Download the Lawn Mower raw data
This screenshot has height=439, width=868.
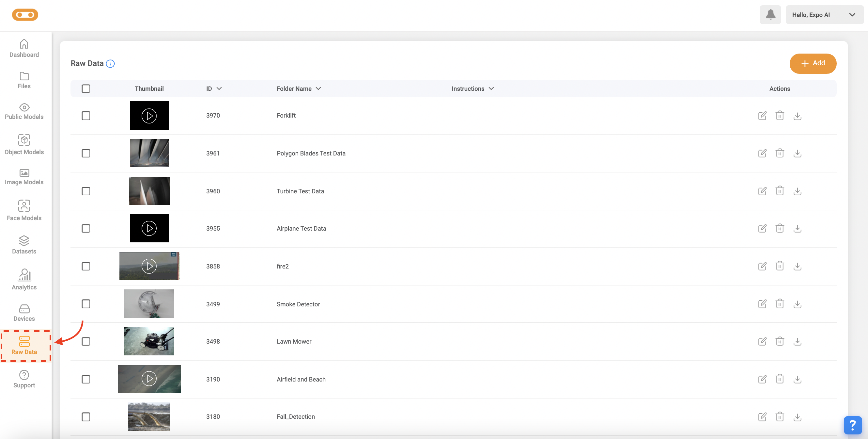(x=797, y=342)
